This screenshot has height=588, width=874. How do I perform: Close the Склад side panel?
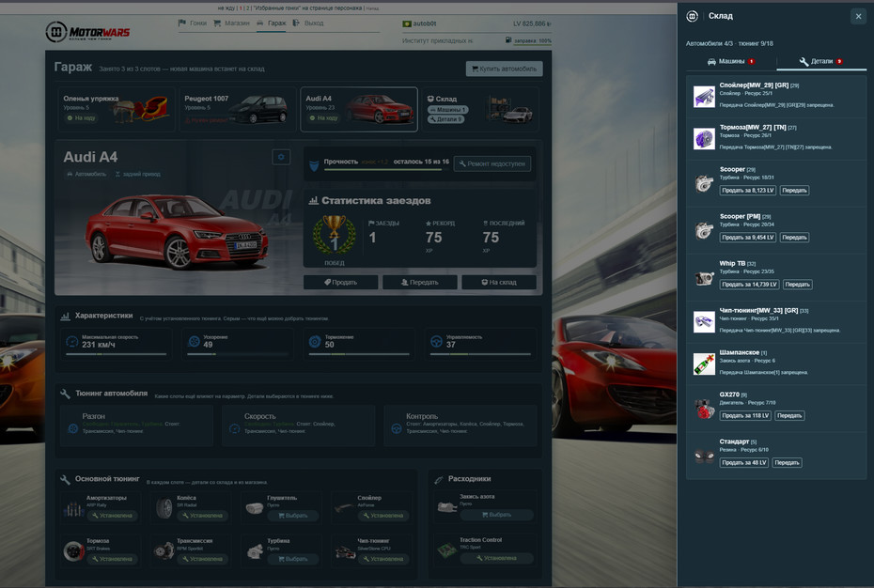point(858,16)
